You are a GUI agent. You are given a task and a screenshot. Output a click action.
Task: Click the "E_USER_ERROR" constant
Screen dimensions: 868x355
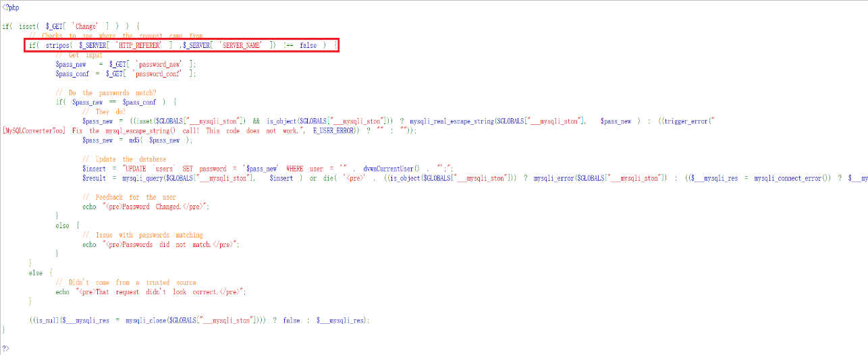click(333, 130)
